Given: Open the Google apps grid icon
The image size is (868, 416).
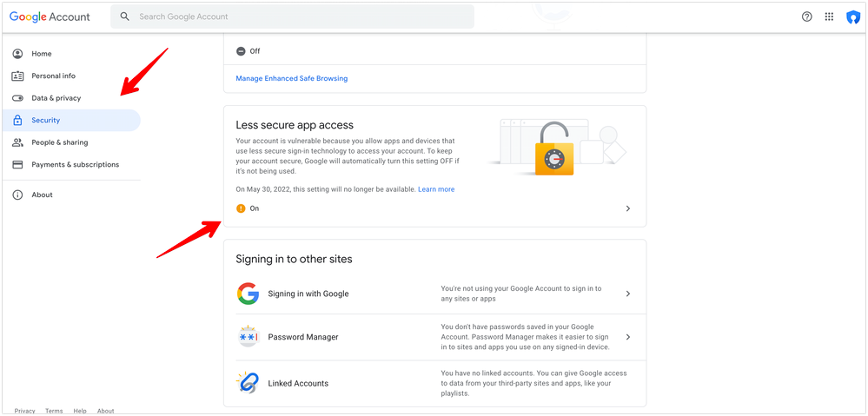Looking at the screenshot, I should coord(829,17).
